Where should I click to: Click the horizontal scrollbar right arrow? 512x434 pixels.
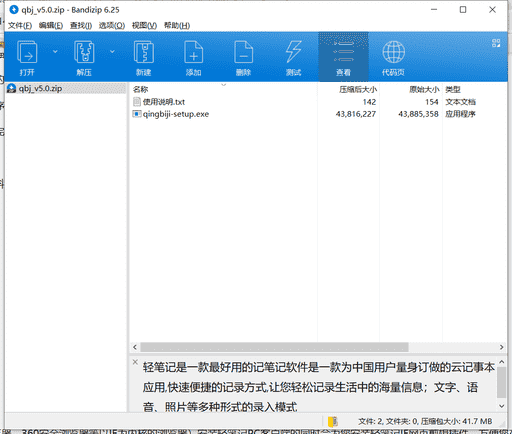coord(501,347)
